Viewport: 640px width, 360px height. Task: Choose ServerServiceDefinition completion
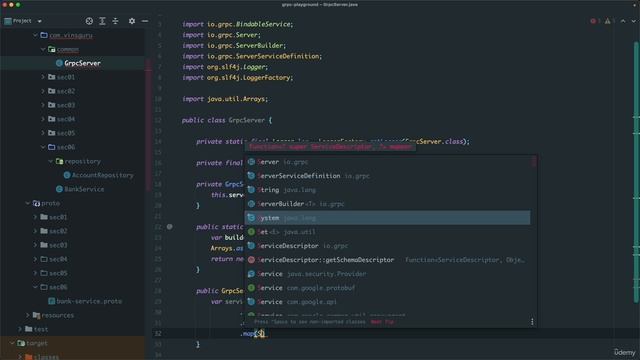point(387,176)
